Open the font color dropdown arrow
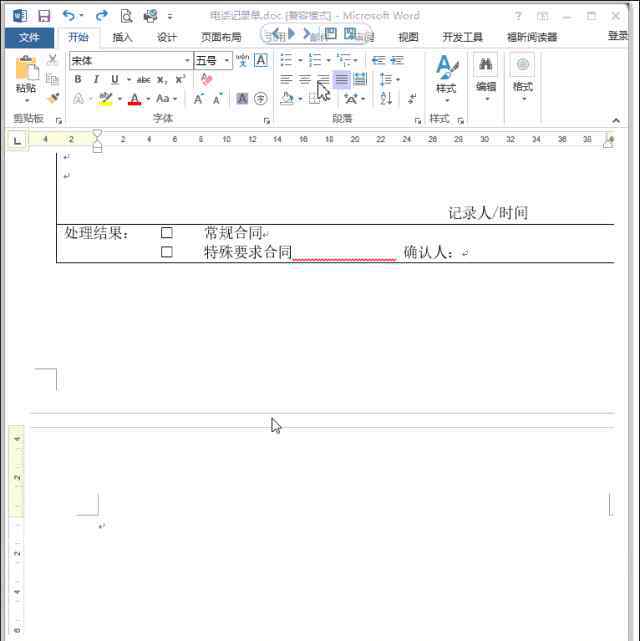Screen dimensions: 640x641 [x=148, y=99]
